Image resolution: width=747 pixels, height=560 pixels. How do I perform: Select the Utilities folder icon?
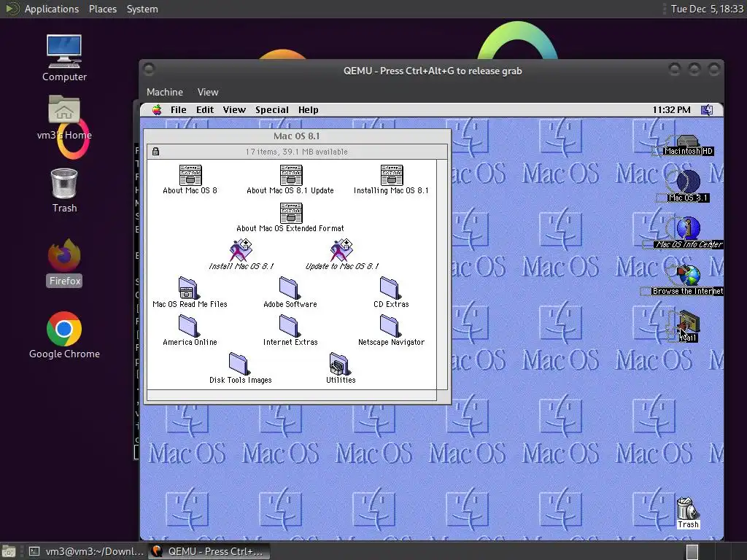coord(339,364)
